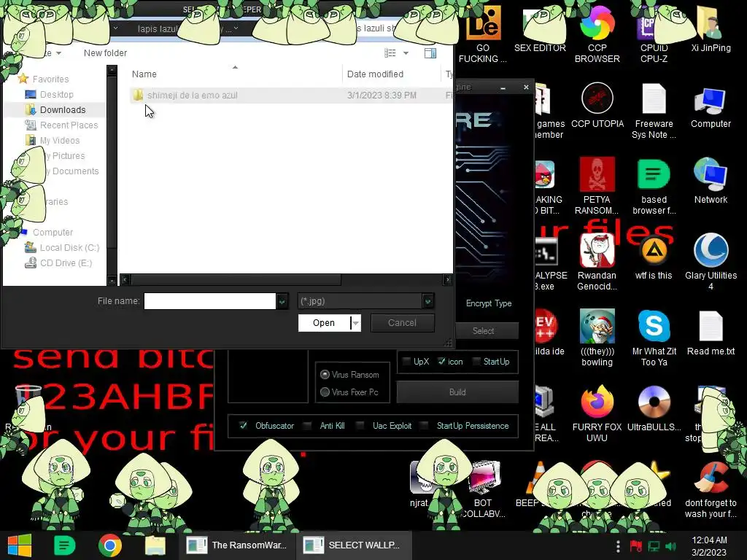Switch to SELECT WALLP taskbar window
747x560 pixels.
[354, 545]
